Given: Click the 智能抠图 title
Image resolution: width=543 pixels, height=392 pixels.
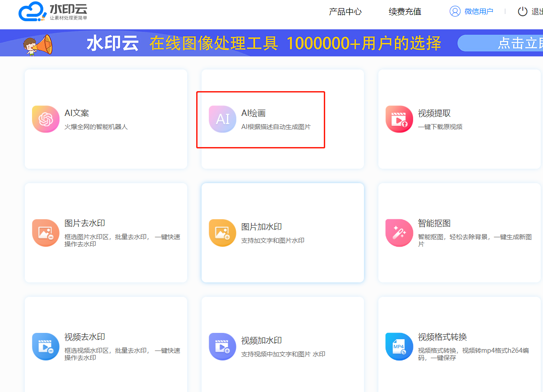Looking at the screenshot, I should pyautogui.click(x=434, y=223).
